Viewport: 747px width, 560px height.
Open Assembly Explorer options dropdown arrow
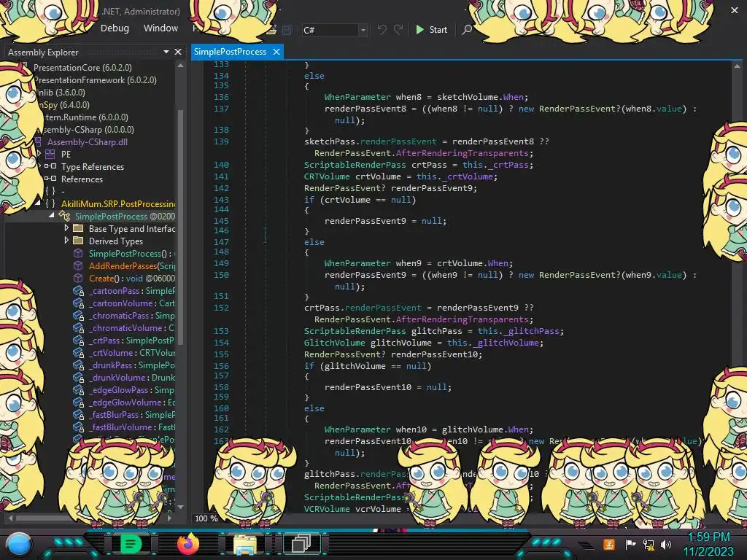pos(166,52)
